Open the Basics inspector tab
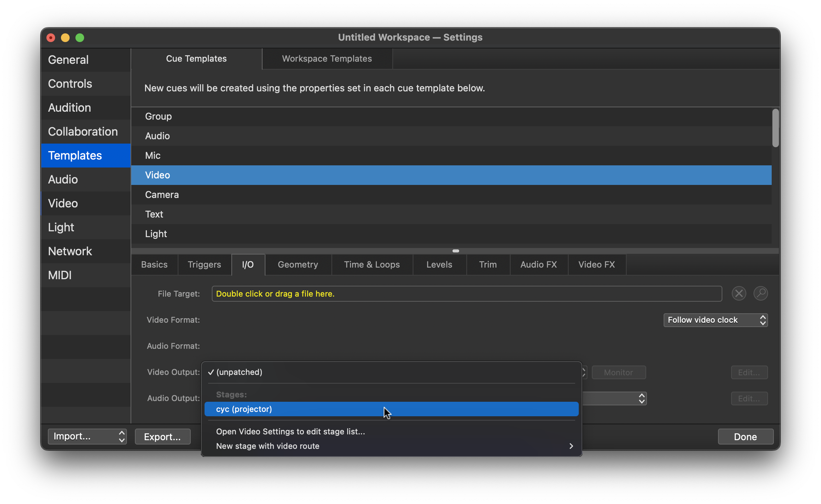 click(154, 265)
